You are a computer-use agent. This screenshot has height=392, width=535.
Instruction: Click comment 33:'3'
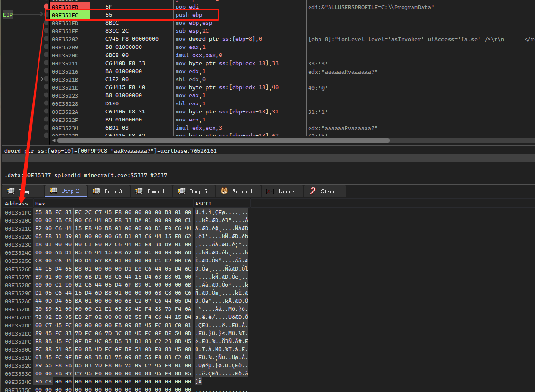(x=318, y=64)
